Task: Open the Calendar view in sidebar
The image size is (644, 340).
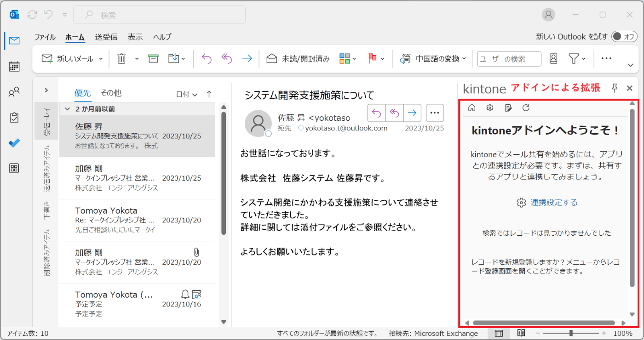Action: point(14,67)
